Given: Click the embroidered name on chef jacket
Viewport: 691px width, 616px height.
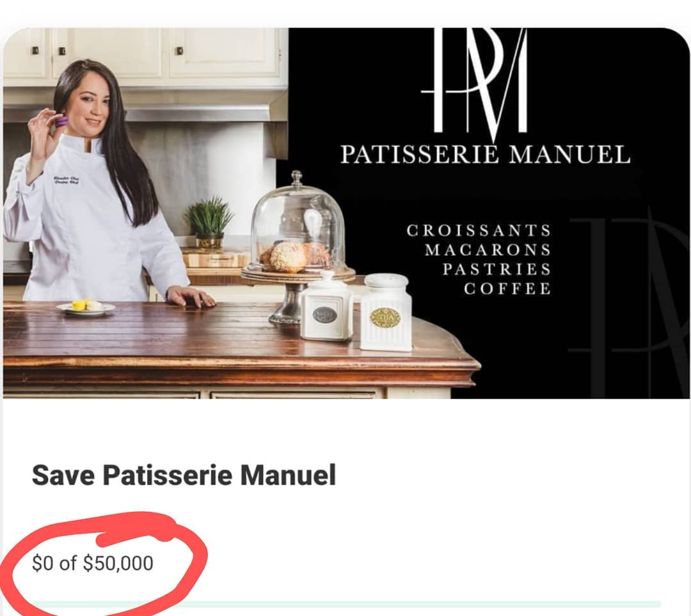Looking at the screenshot, I should coord(66,180).
